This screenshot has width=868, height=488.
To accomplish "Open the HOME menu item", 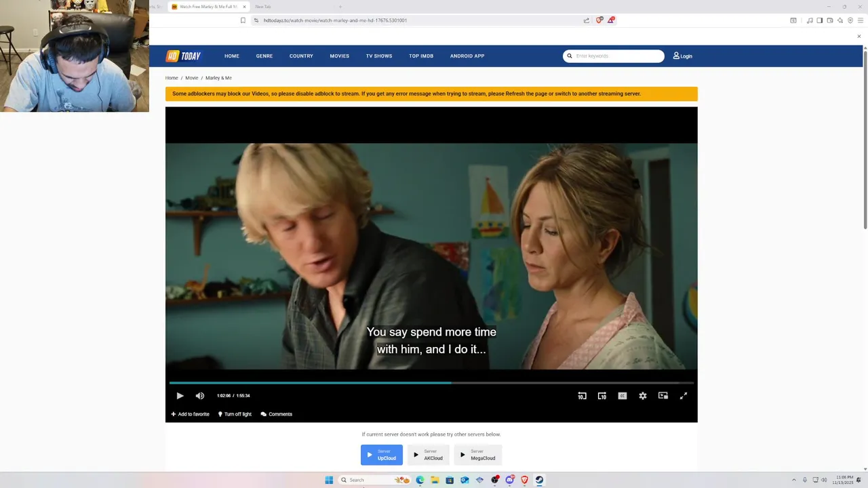I will coord(232,56).
